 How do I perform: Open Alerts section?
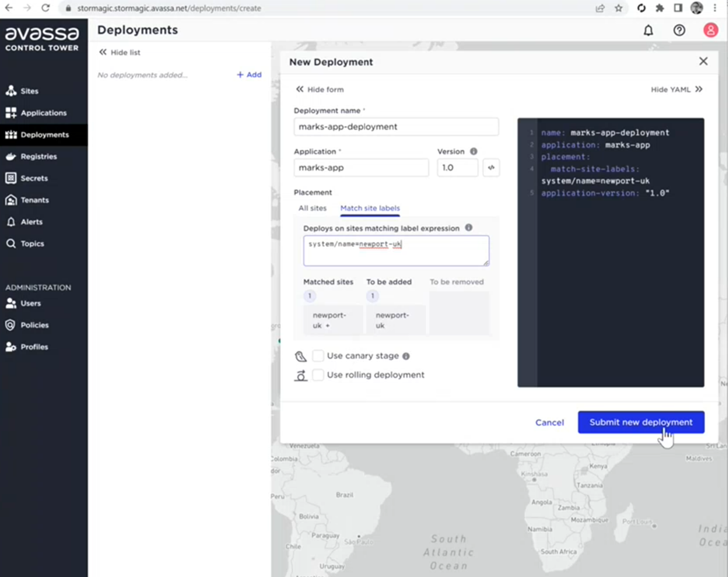[24, 222]
